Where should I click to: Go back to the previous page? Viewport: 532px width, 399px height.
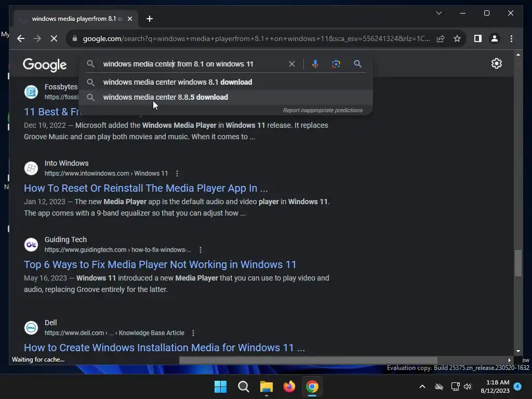(21, 38)
